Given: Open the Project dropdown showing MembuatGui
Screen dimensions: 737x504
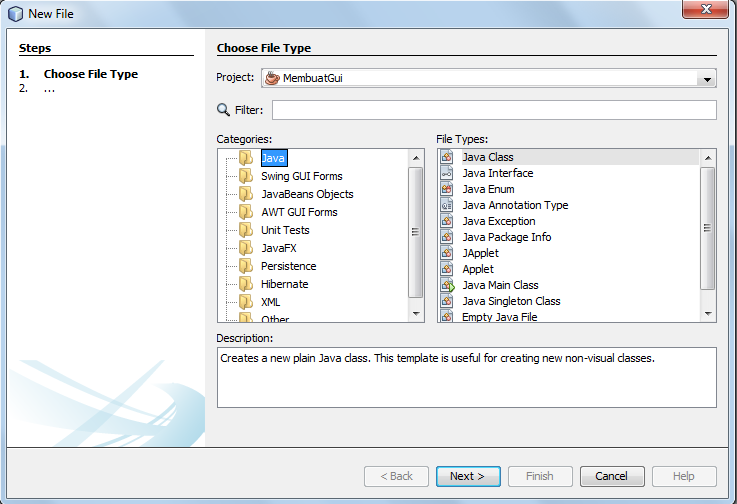Looking at the screenshot, I should coord(489,78).
